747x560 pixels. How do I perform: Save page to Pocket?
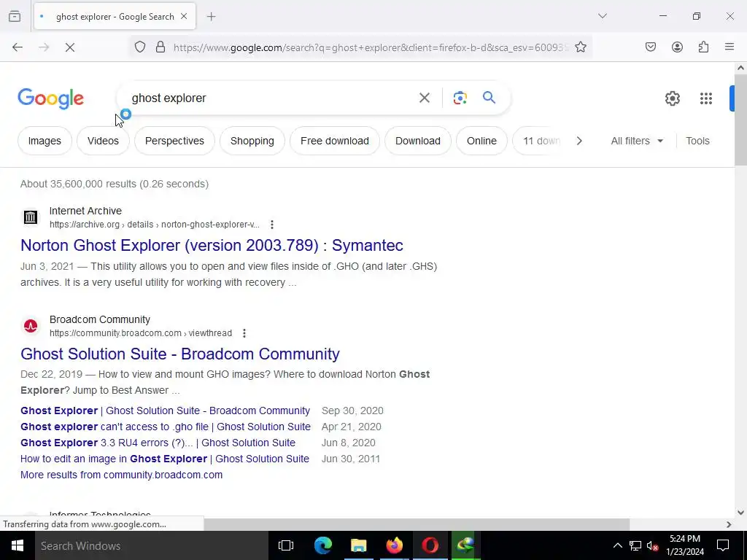click(650, 47)
